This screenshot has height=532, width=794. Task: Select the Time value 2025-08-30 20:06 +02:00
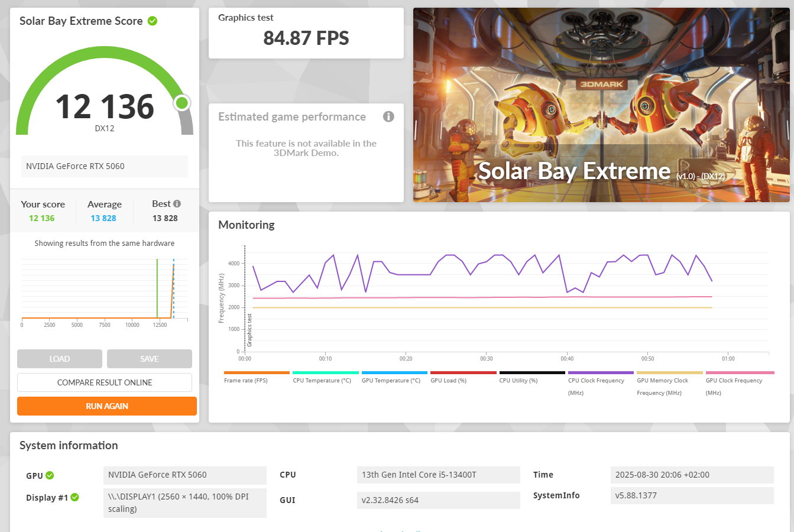pyautogui.click(x=692, y=475)
